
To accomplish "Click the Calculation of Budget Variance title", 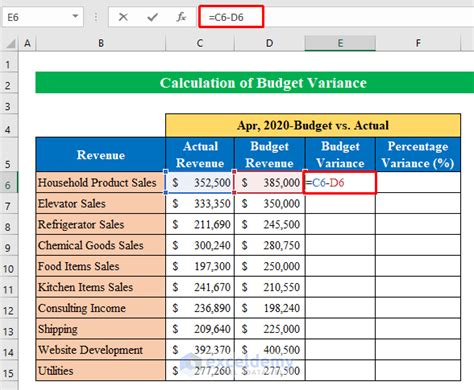I will [263, 83].
